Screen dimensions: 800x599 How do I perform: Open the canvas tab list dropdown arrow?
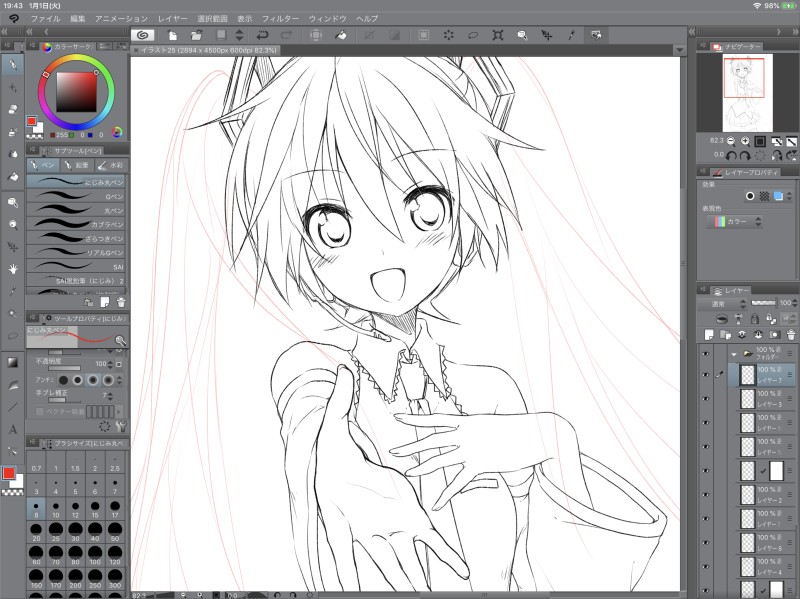point(679,50)
